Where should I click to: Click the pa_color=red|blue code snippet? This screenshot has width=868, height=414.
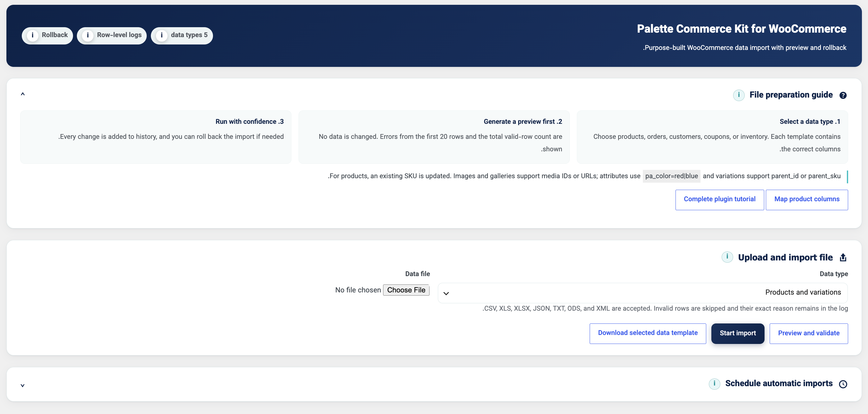pyautogui.click(x=671, y=176)
